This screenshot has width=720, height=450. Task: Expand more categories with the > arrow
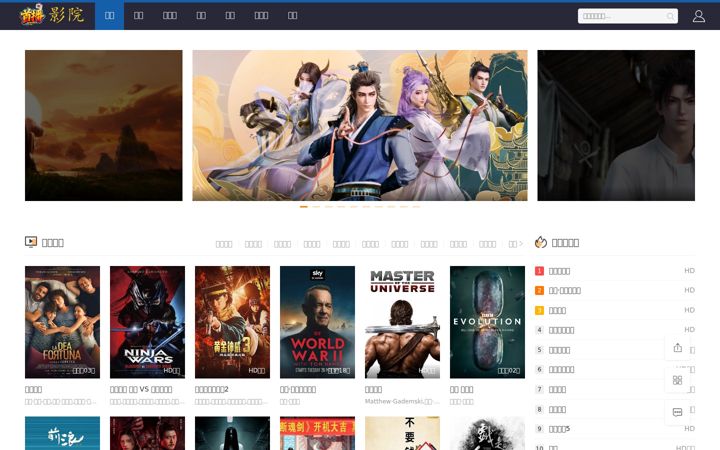[x=516, y=244]
